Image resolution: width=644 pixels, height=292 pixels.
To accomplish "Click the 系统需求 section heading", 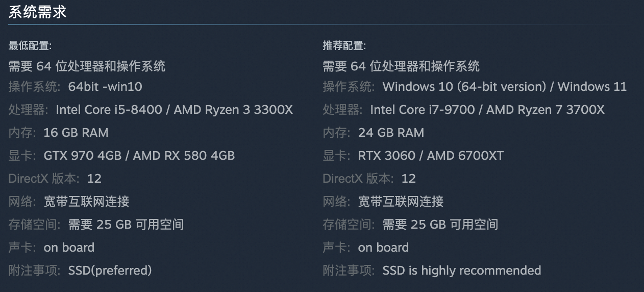I will [38, 12].
